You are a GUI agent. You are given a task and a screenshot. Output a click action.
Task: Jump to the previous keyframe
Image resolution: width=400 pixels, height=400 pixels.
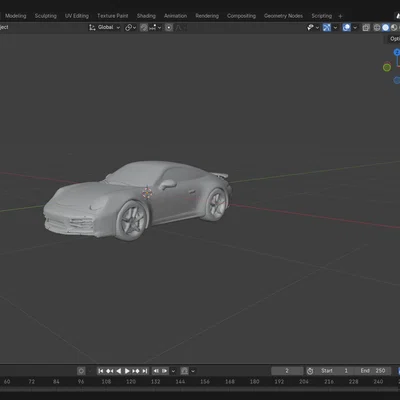click(109, 371)
